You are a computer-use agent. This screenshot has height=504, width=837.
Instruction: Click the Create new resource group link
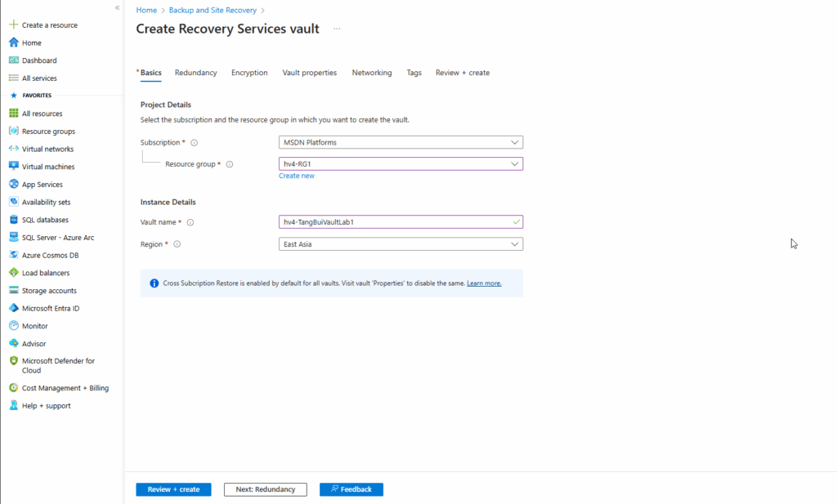[x=296, y=176]
